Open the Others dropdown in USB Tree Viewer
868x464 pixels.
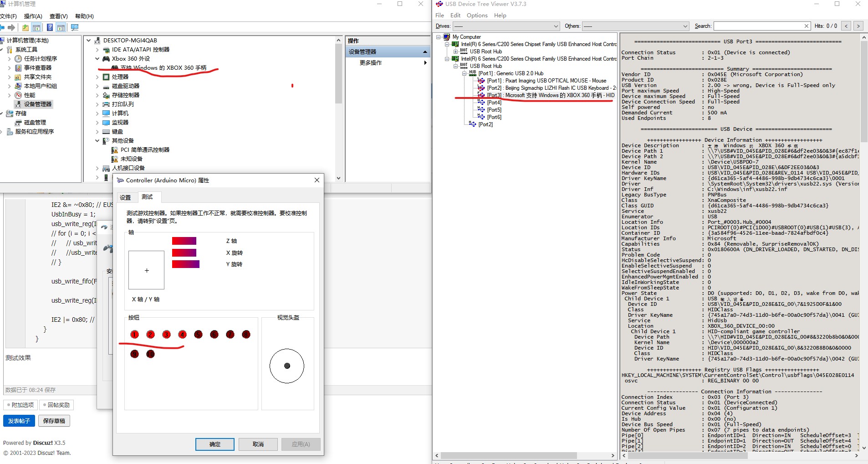coord(685,26)
